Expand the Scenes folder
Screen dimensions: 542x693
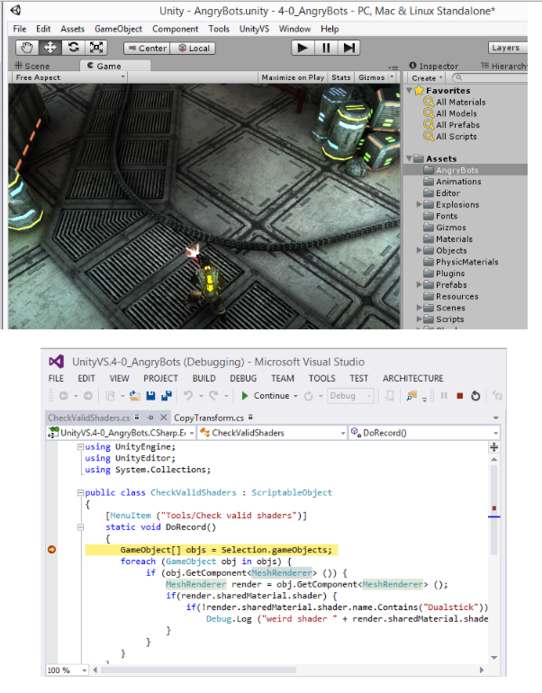(x=419, y=308)
